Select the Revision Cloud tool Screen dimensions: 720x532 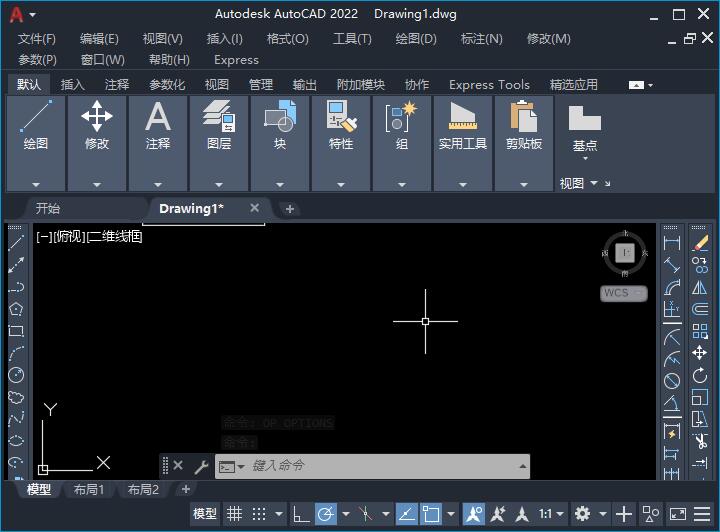click(x=16, y=397)
